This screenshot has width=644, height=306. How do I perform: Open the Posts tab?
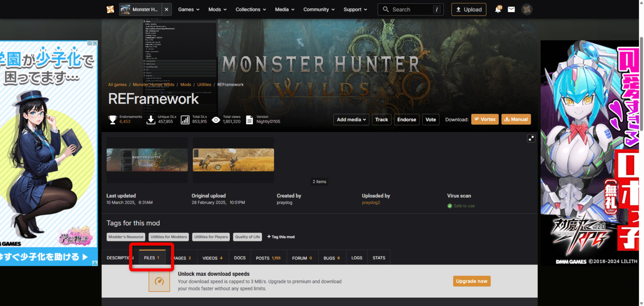(x=268, y=258)
